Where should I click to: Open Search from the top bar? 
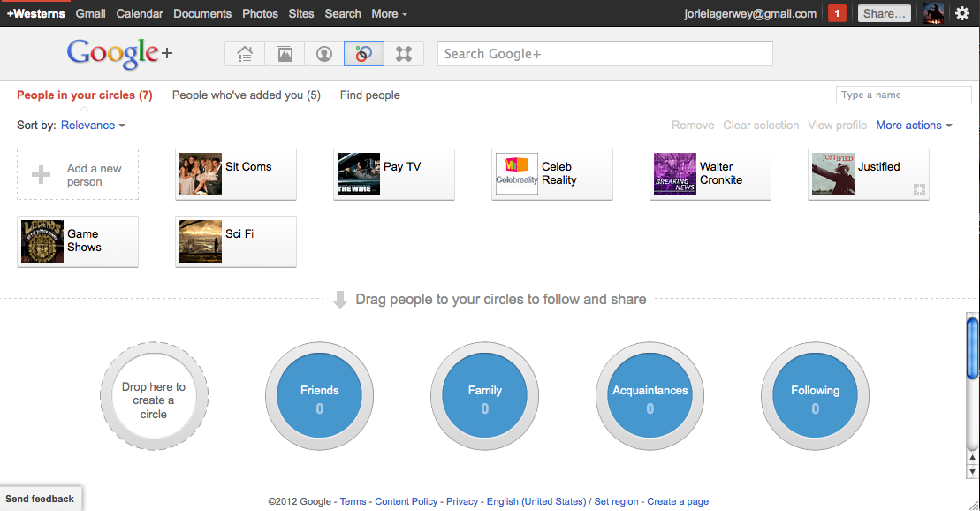343,13
